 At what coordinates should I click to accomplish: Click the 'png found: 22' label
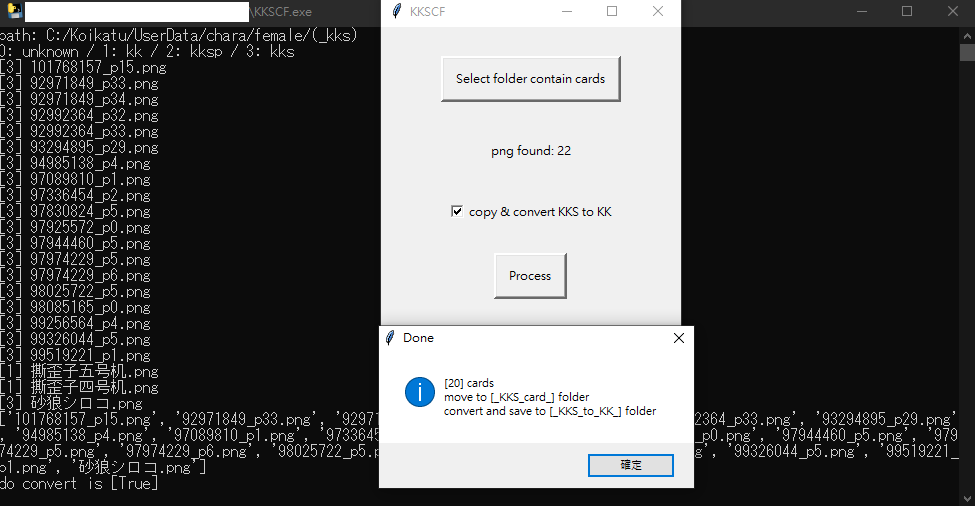(530, 150)
